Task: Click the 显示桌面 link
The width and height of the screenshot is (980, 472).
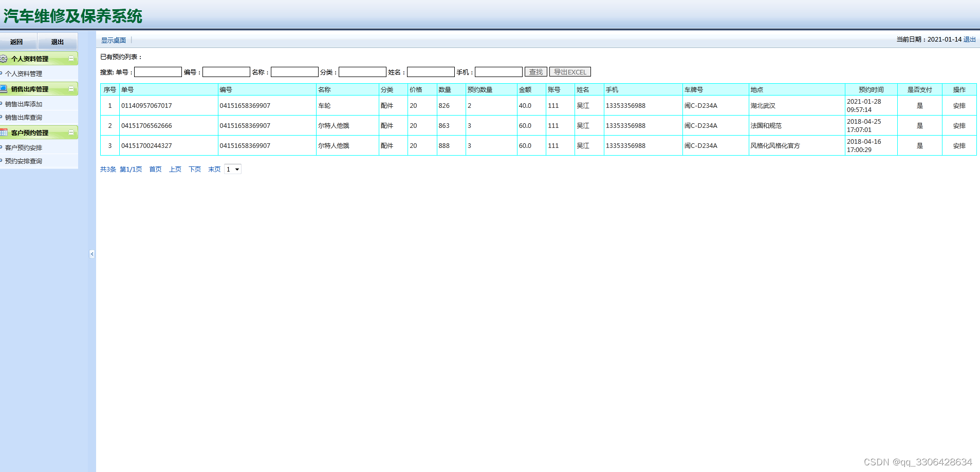Action: (x=114, y=40)
